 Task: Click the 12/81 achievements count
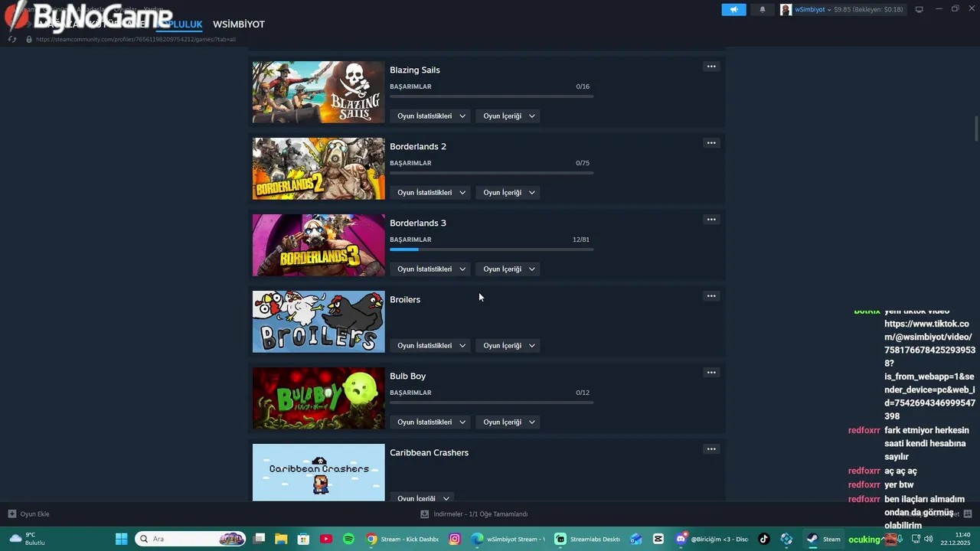pyautogui.click(x=581, y=240)
